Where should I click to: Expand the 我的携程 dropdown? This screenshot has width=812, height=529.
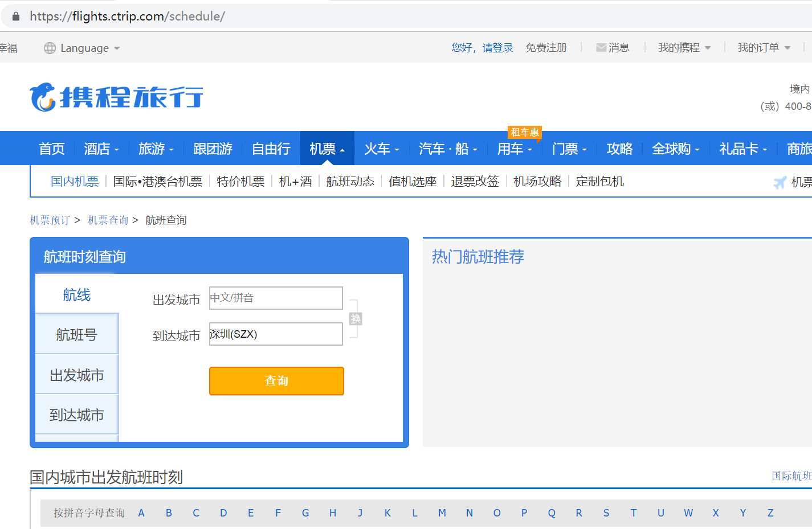click(684, 48)
